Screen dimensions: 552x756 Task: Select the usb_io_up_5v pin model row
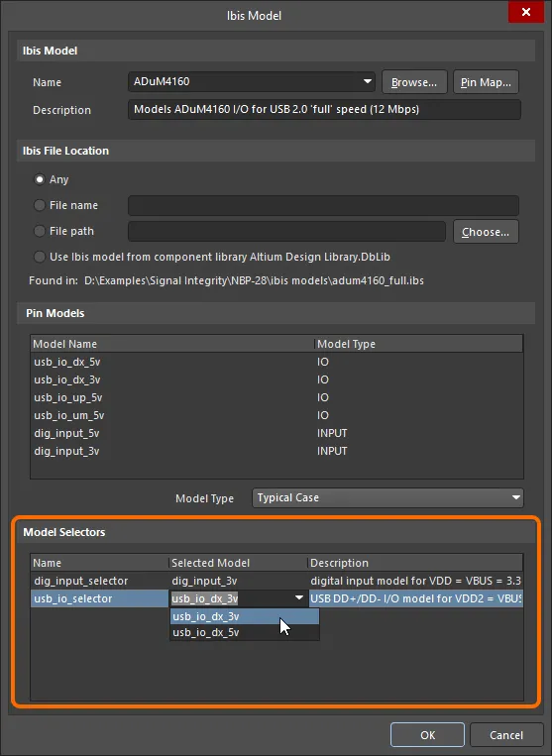point(276,397)
